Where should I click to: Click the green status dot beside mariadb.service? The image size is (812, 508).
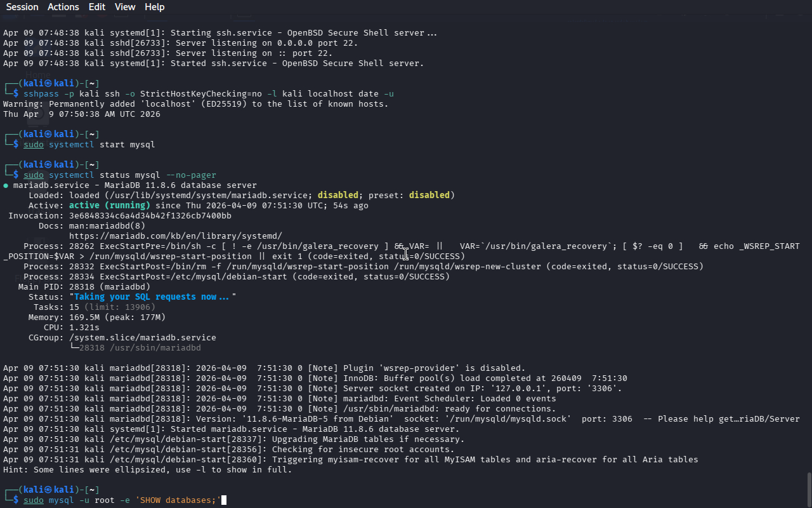pyautogui.click(x=6, y=185)
